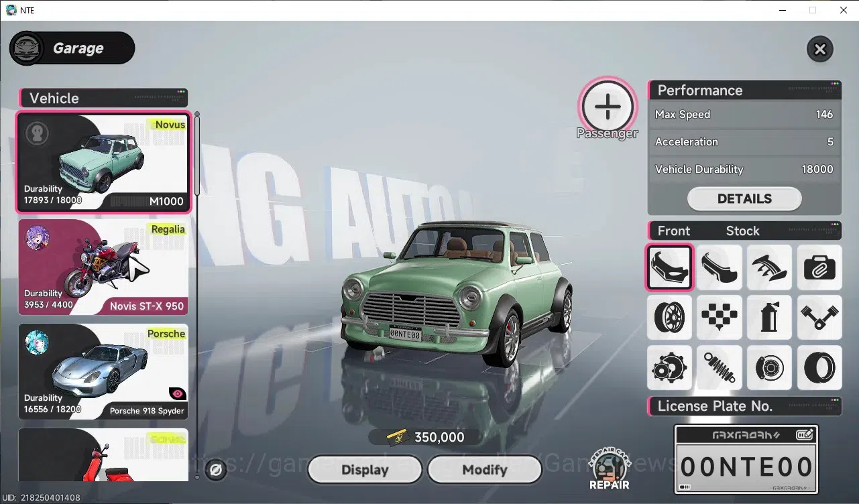The image size is (859, 504).
Task: Open the briefcase with paperclip accessory slot
Action: (819, 267)
